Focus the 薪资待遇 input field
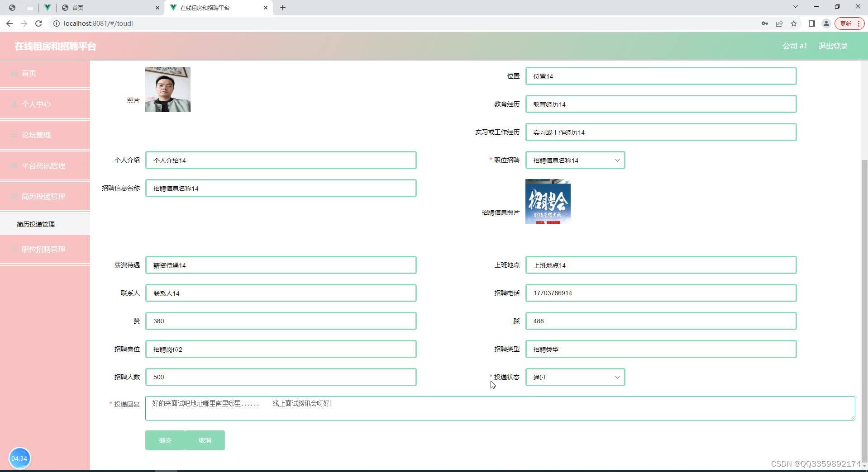This screenshot has height=472, width=868. 281,265
